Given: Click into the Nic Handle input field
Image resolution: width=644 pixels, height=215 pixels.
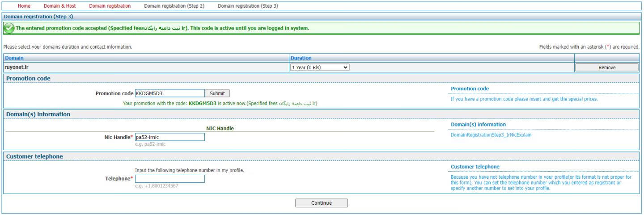Looking at the screenshot, I should pyautogui.click(x=169, y=137).
